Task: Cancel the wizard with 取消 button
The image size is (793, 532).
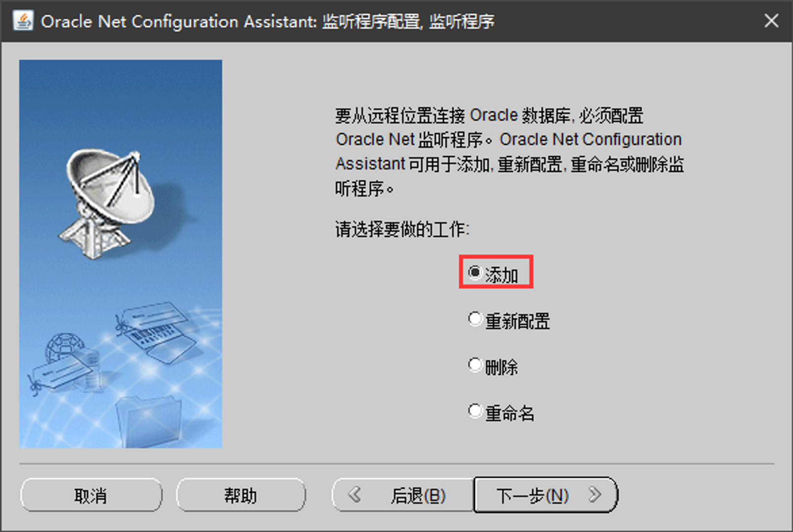Action: point(91,495)
